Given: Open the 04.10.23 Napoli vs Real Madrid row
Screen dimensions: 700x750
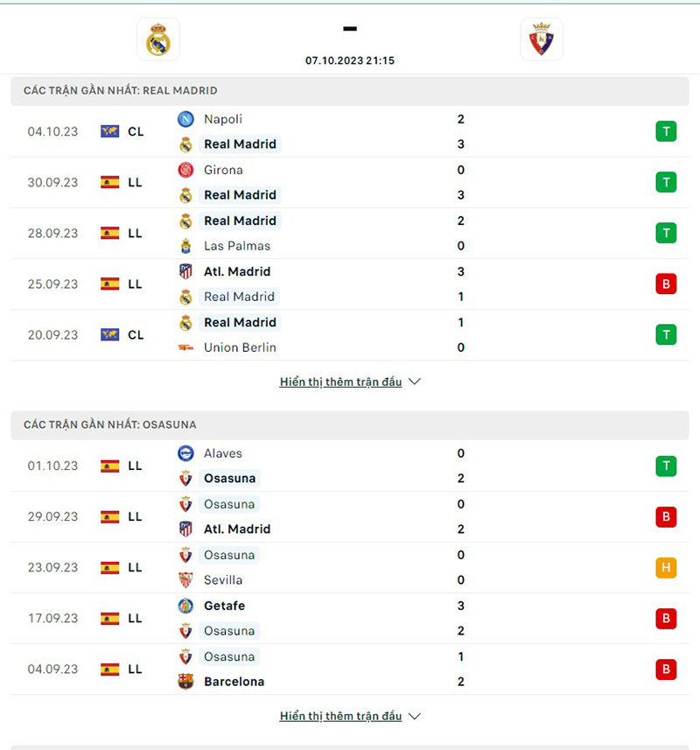Looking at the screenshot, I should click(350, 131).
